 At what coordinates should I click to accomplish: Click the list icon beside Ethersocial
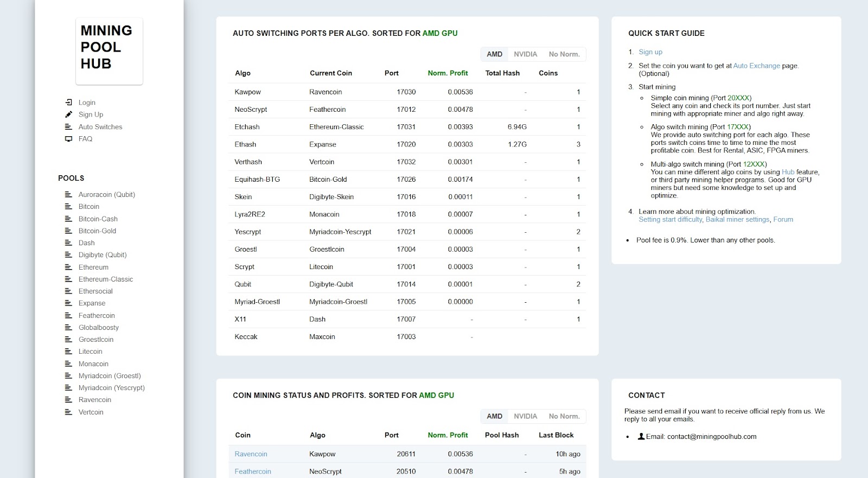[68, 291]
